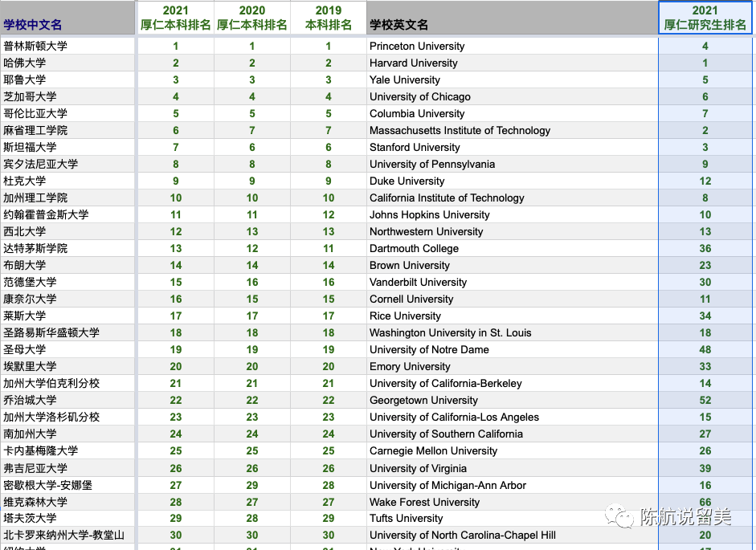This screenshot has width=756, height=550.
Task: Select the 学校中文名 column header
Action: pos(33,26)
